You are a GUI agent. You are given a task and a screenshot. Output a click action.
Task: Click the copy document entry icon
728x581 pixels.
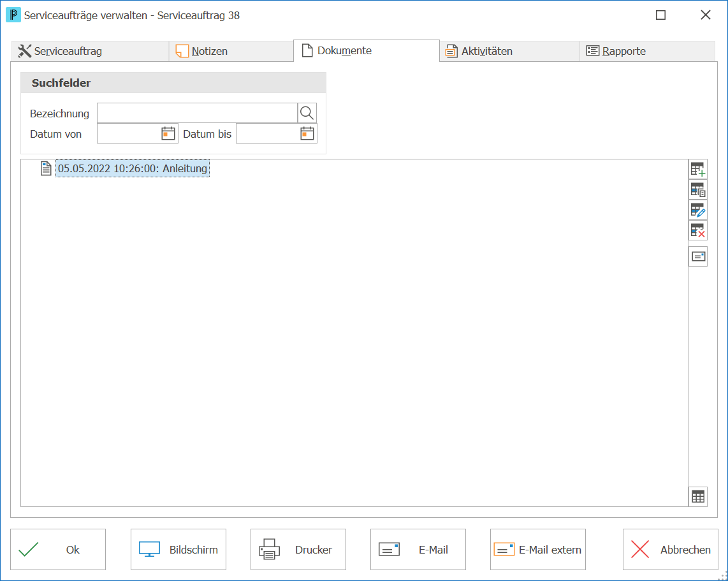[x=698, y=189]
